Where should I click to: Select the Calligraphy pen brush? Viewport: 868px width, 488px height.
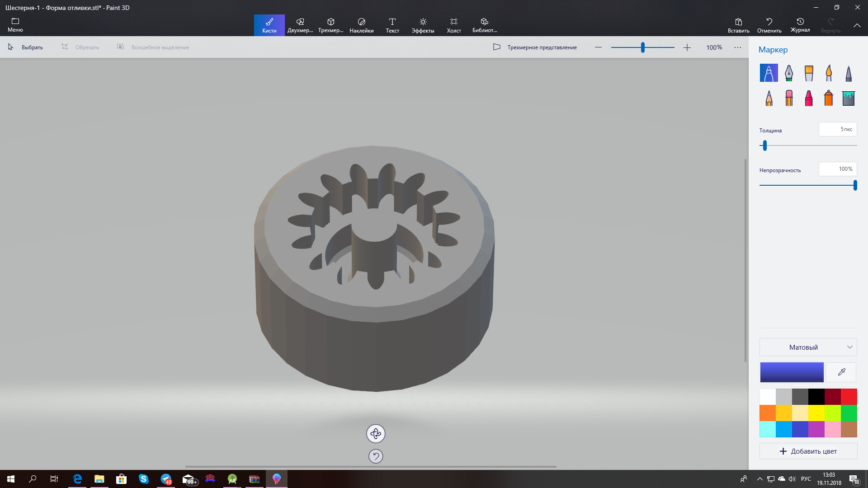(789, 73)
